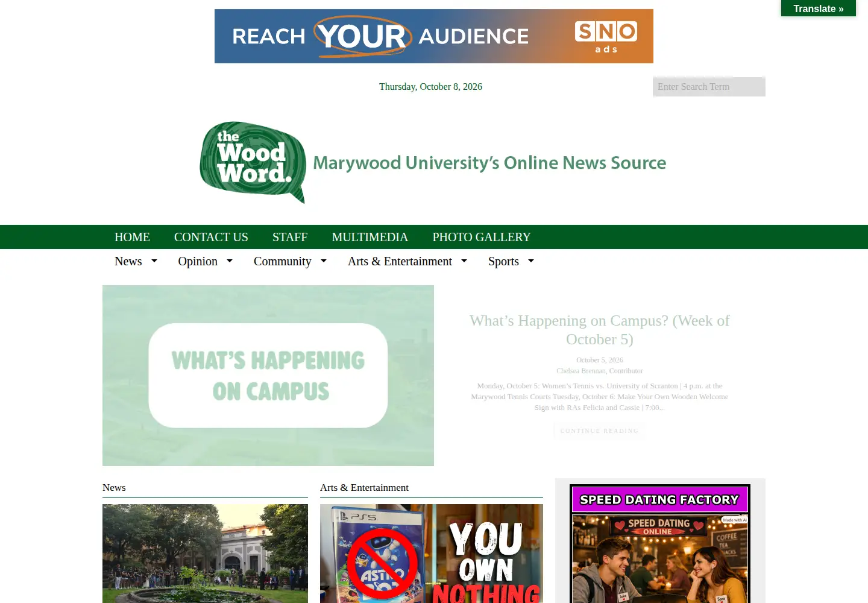Click the October 5, 2026 article date

[600, 360]
